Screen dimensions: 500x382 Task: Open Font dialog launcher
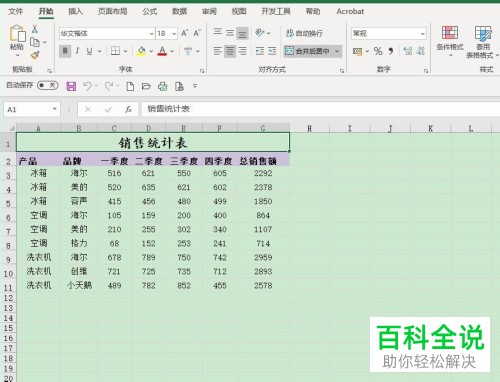click(202, 71)
